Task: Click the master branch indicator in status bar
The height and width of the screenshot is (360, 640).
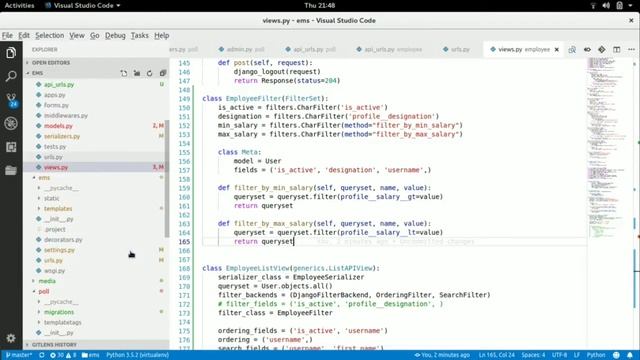Action: 19,355
